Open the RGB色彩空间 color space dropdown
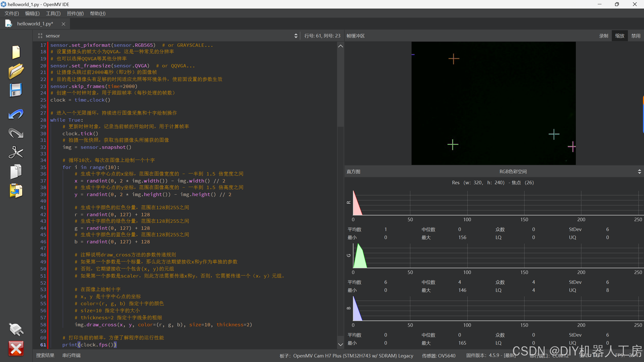This screenshot has width=644, height=362. [x=513, y=171]
